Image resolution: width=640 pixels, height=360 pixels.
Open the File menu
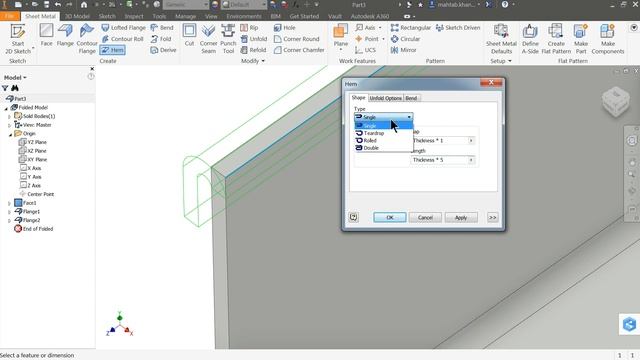coord(9,16)
